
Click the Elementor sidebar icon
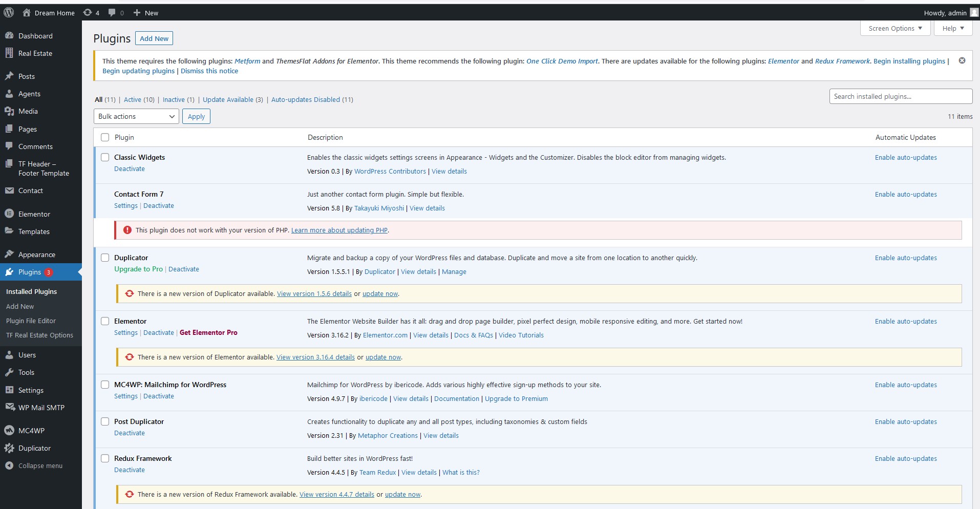(x=9, y=214)
